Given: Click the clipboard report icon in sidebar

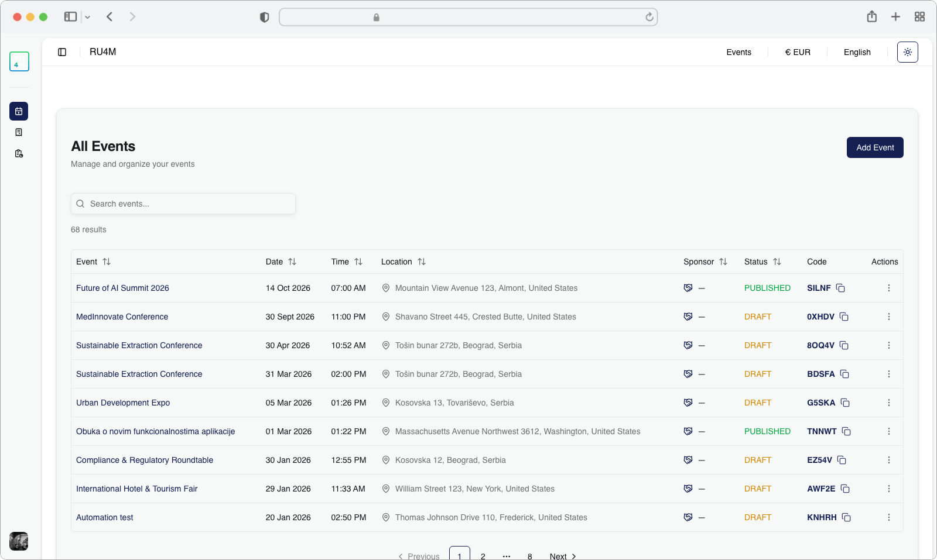Looking at the screenshot, I should click(x=19, y=153).
